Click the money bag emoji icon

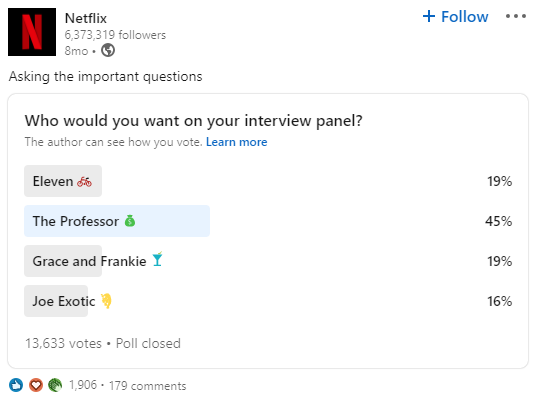130,221
